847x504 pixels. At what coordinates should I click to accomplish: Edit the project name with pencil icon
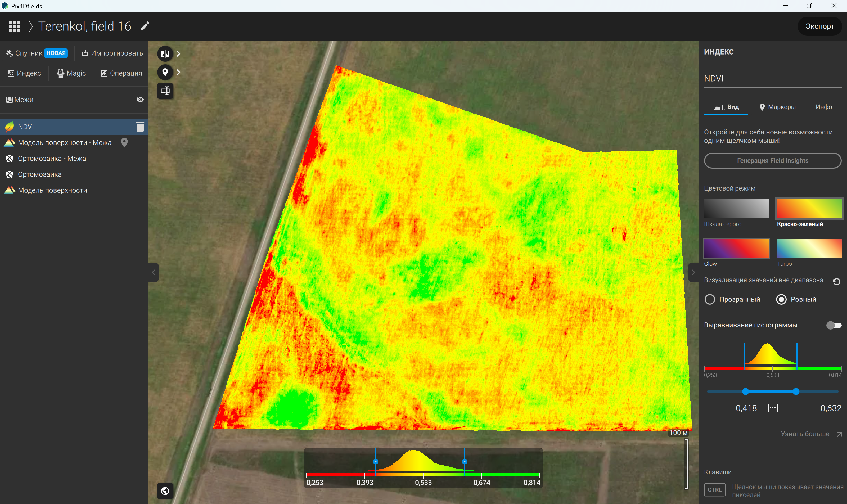(145, 26)
